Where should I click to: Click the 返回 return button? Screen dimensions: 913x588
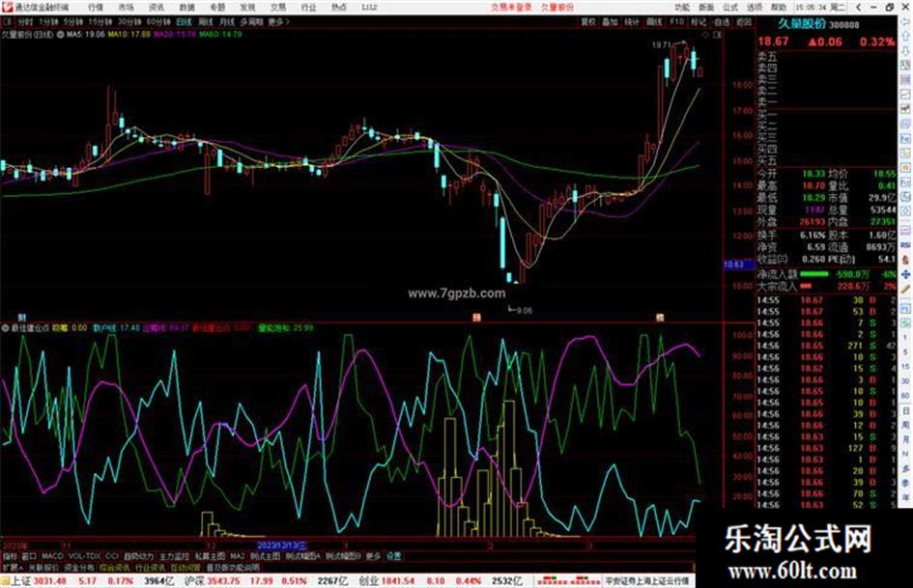coord(744,21)
